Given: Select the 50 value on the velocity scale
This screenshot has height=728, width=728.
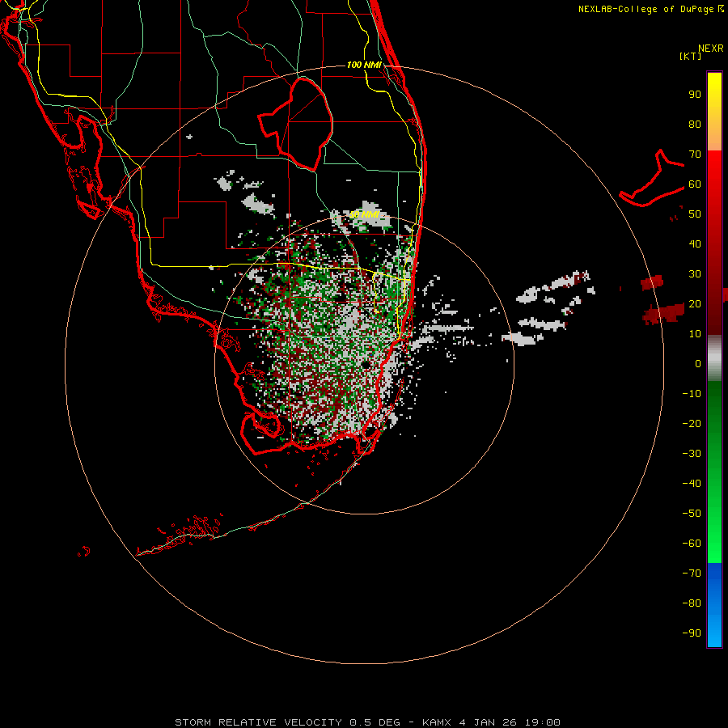Looking at the screenshot, I should pyautogui.click(x=695, y=214).
